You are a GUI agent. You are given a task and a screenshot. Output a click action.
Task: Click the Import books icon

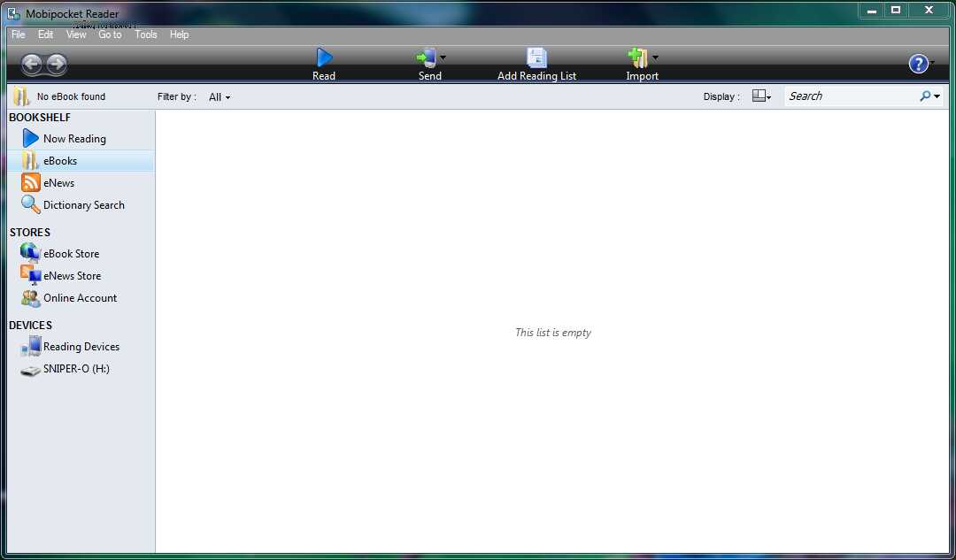637,58
